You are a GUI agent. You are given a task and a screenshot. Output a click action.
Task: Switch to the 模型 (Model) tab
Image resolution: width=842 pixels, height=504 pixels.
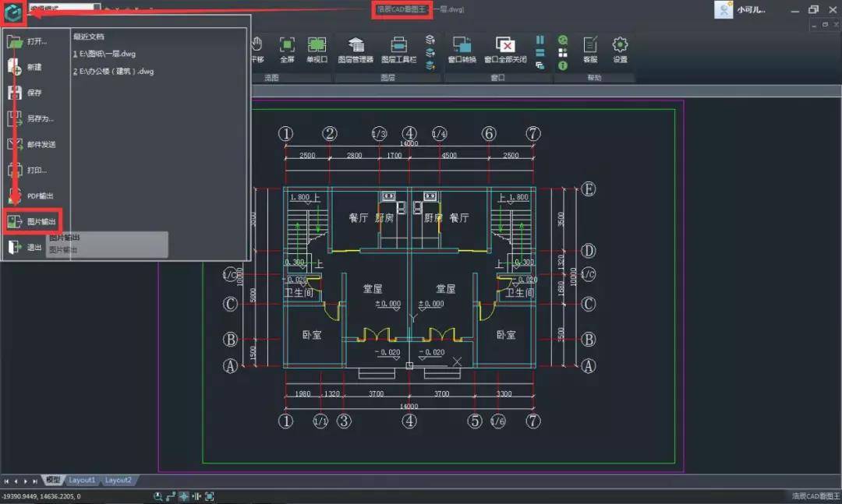click(x=53, y=480)
